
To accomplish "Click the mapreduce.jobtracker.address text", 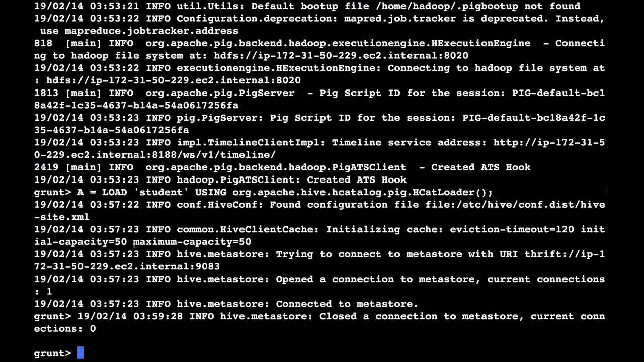I will pos(151,31).
